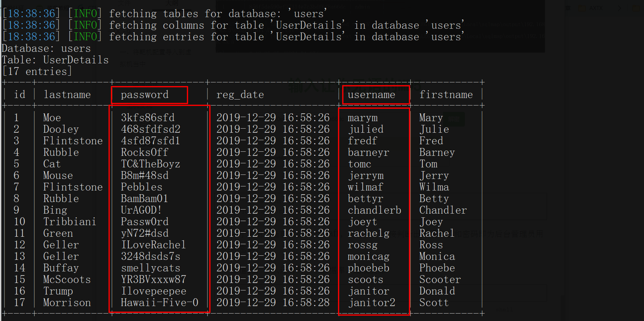
Task: Click password 'smellycats'
Action: [x=151, y=268]
